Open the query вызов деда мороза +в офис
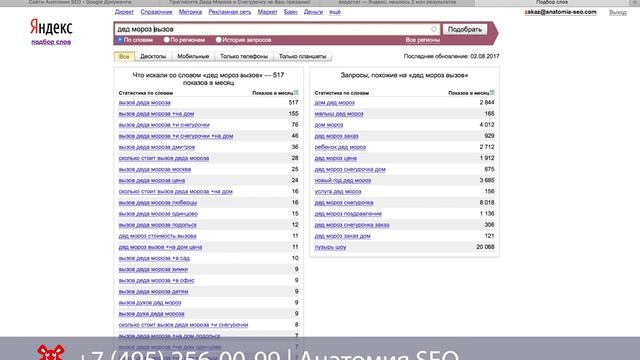The image size is (640, 360). [x=157, y=280]
